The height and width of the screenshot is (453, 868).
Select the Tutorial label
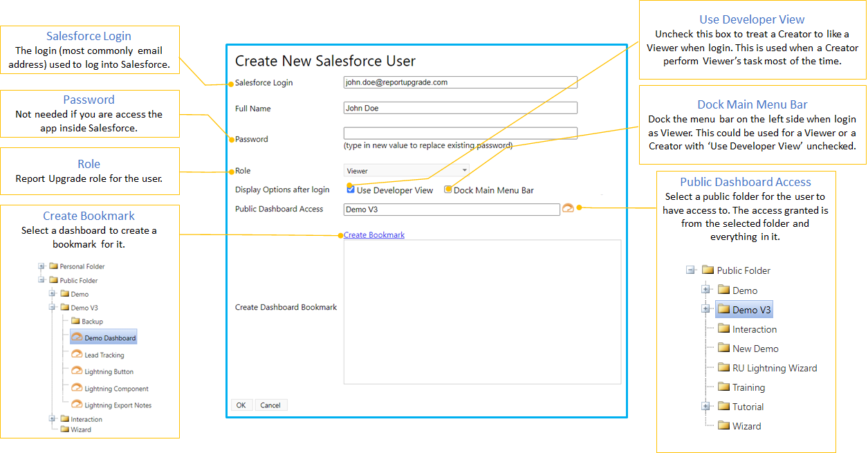coord(748,407)
